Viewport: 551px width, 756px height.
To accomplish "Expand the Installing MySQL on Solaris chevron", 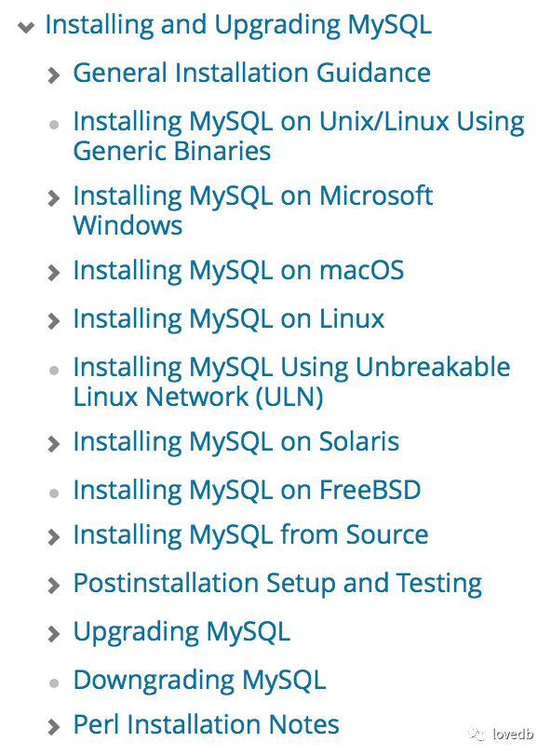I will coord(54,444).
